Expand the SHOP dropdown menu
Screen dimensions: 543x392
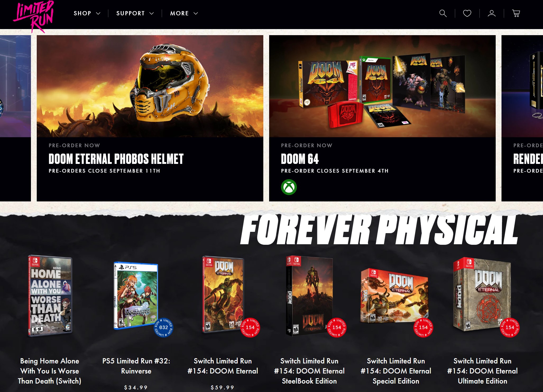[x=87, y=13]
